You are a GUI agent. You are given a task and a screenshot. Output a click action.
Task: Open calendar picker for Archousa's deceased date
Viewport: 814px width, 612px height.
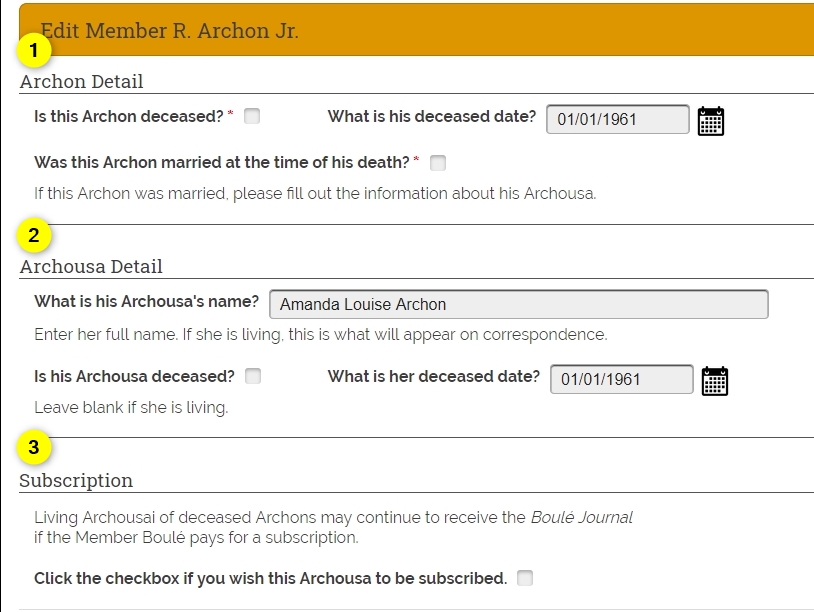pyautogui.click(x=715, y=381)
